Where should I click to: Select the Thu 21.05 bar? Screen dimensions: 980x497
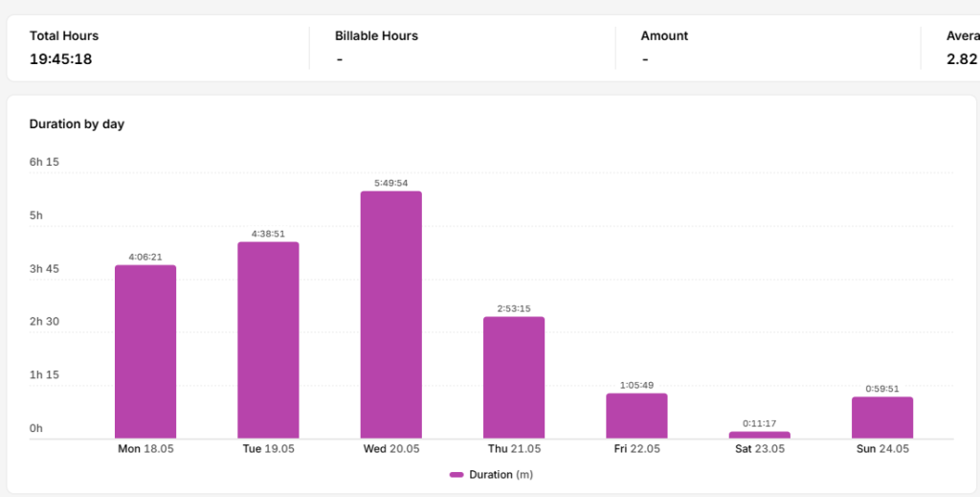coord(514,377)
